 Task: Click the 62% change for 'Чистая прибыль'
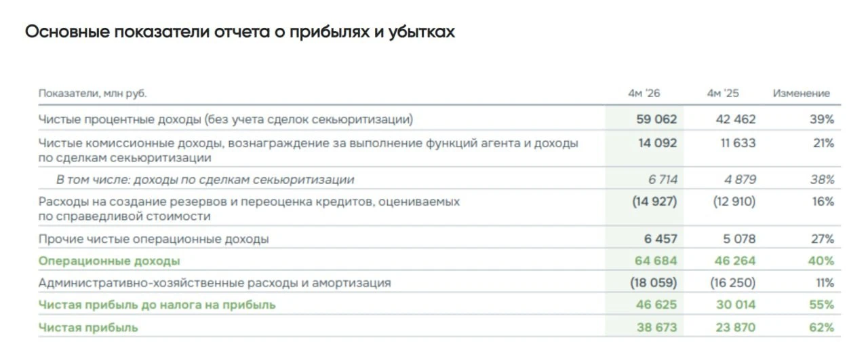(821, 327)
